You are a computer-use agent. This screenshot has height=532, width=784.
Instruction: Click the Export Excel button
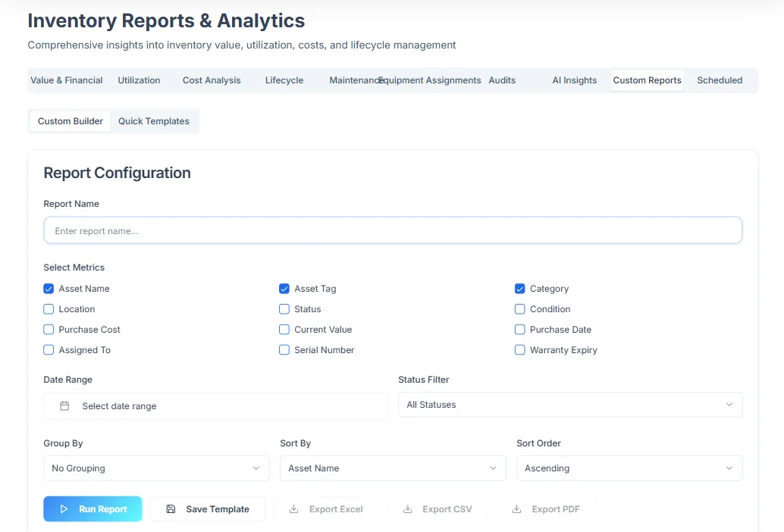[326, 509]
